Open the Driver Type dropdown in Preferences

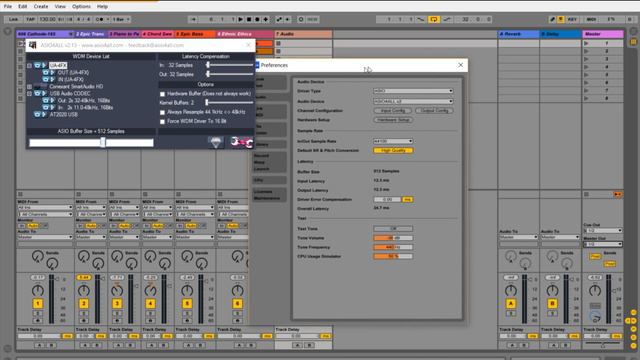pos(413,91)
